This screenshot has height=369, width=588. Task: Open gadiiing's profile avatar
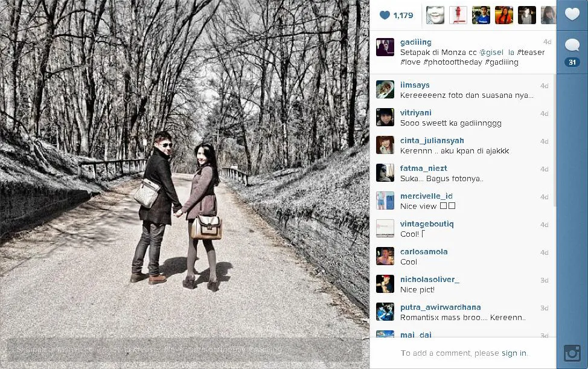click(x=385, y=47)
